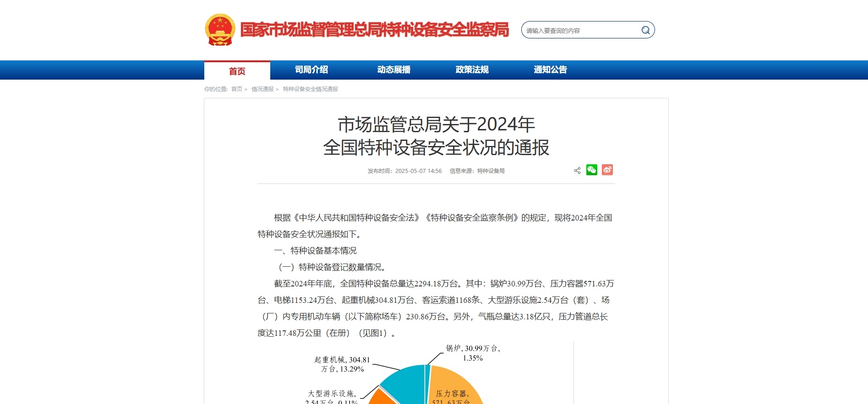The image size is (868, 404).
Task: Open the 政策法规 menu item
Action: 472,70
